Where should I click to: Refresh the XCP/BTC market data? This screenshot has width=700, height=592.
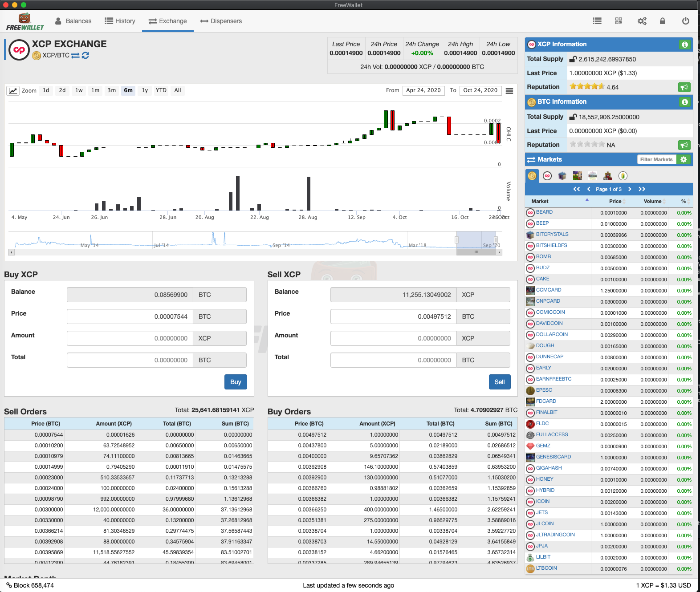(x=85, y=56)
